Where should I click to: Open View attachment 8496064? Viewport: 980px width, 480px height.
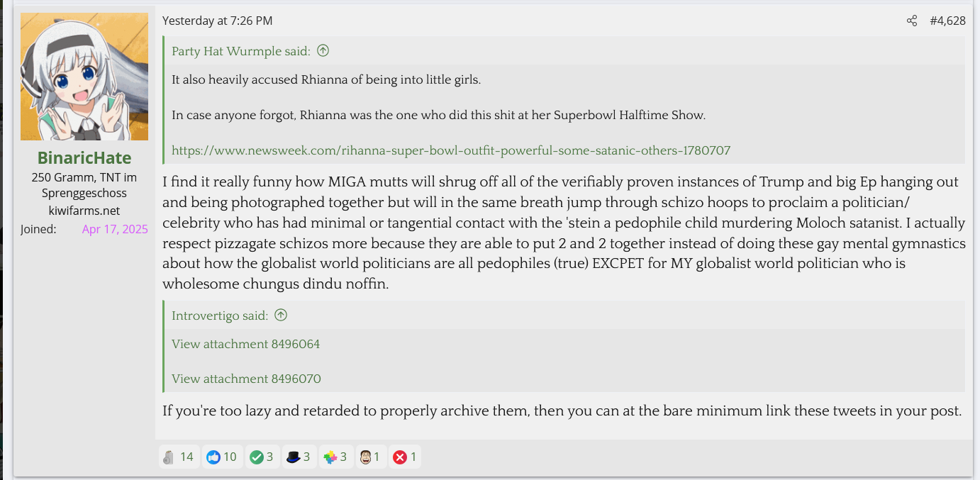click(x=245, y=344)
